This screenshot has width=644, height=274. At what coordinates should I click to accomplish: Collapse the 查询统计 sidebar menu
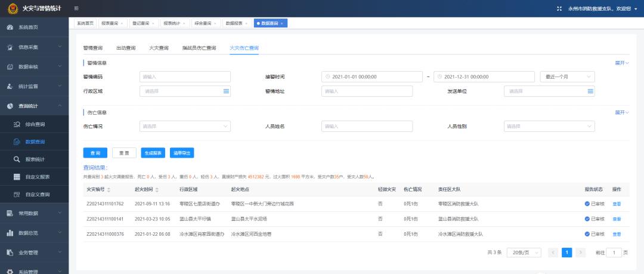[34, 106]
